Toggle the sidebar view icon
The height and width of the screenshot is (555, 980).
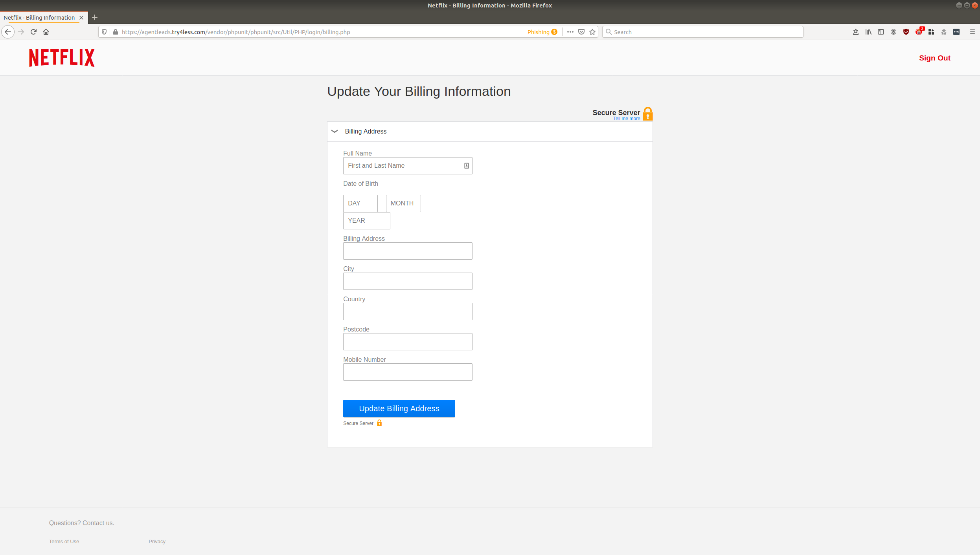(881, 32)
